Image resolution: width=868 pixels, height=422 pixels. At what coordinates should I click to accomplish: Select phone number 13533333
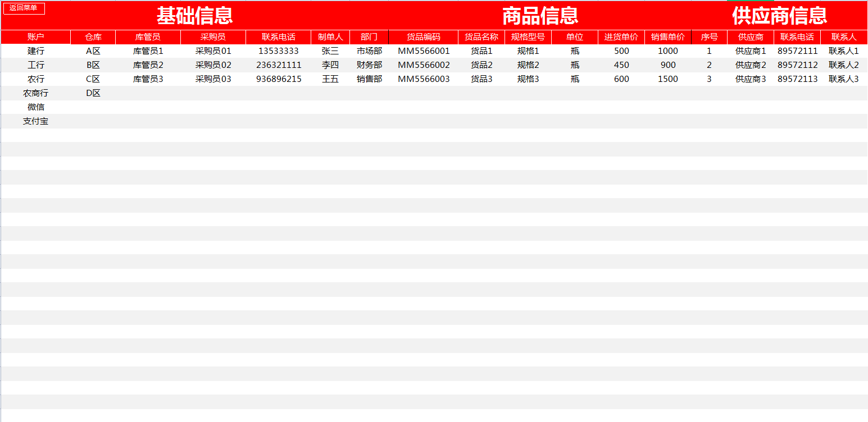click(x=279, y=51)
